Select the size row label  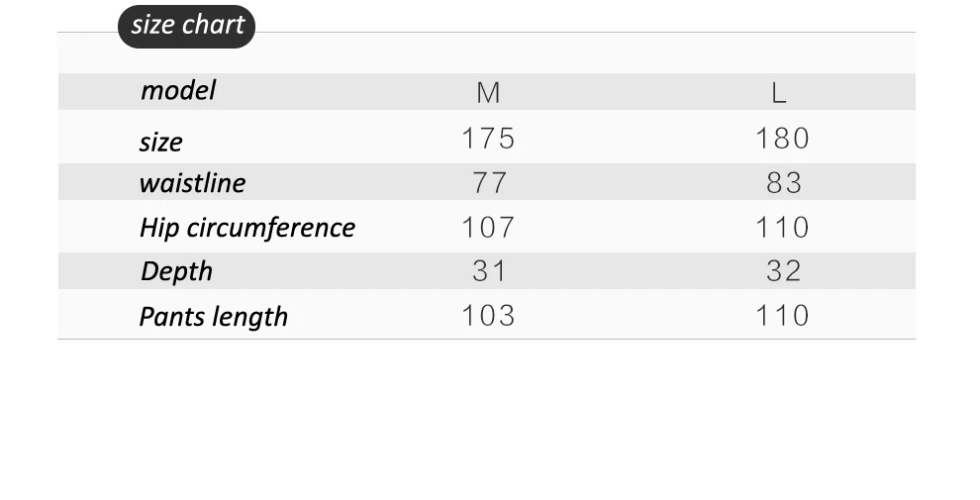(x=161, y=142)
